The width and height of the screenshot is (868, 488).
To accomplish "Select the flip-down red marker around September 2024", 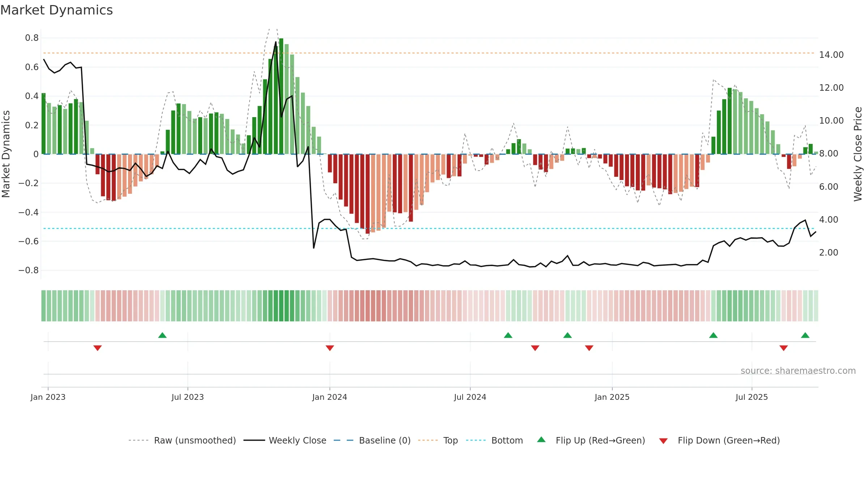I will point(535,348).
